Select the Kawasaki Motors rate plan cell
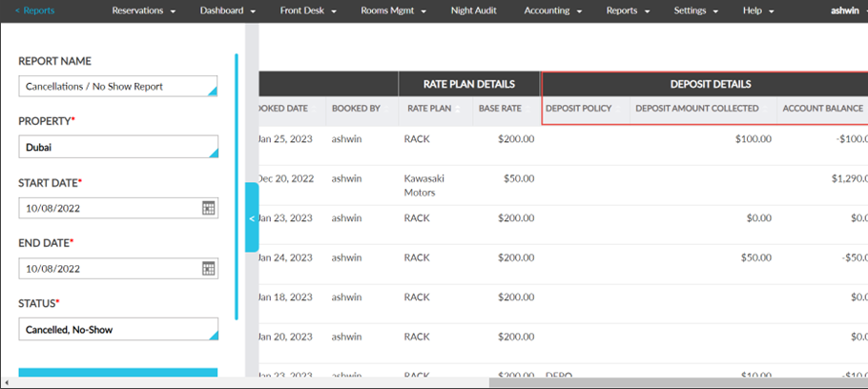868x389 pixels. pyautogui.click(x=424, y=185)
